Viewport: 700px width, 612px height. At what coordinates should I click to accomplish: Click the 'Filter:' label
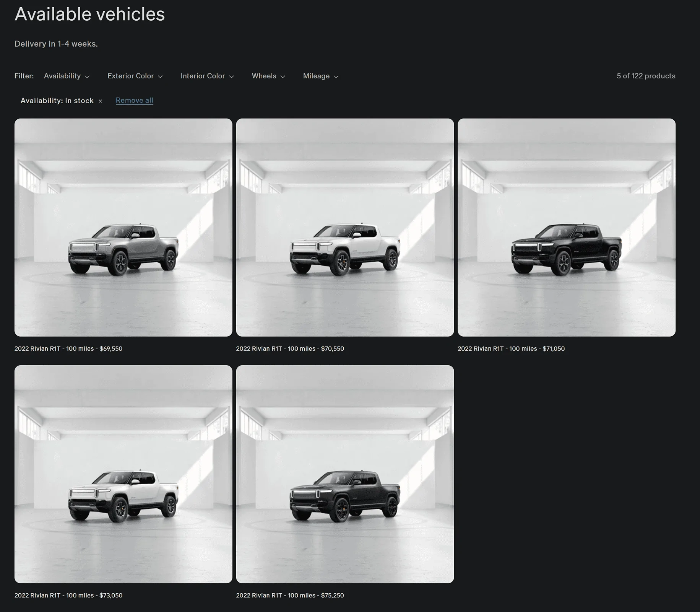point(24,76)
